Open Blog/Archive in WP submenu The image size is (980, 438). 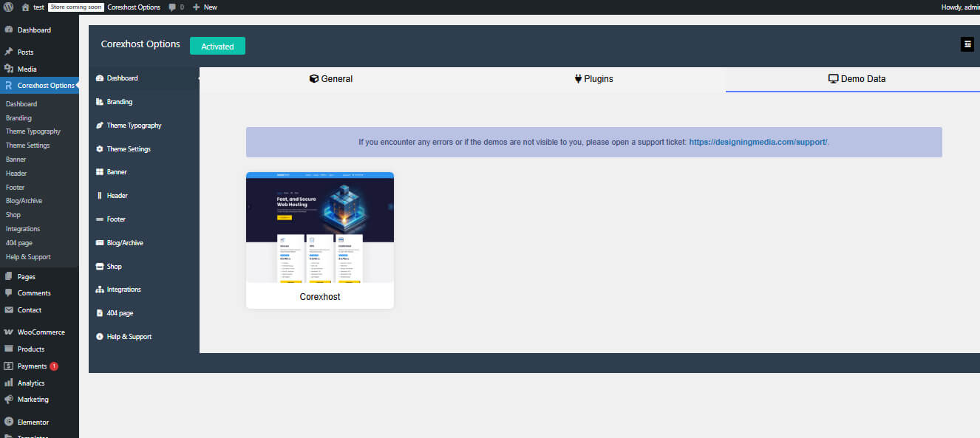24,201
